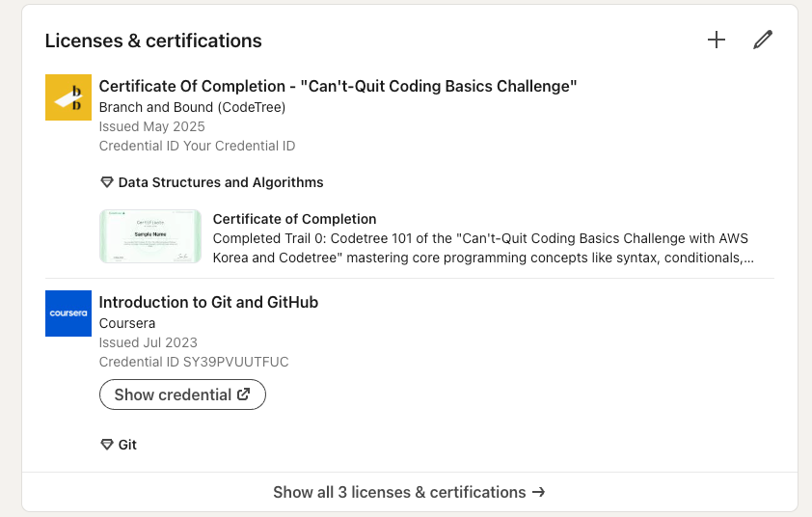Click the Branch and Bound (CodeTree) issuer name
Screen dimensions: 812x517
[x=192, y=107]
